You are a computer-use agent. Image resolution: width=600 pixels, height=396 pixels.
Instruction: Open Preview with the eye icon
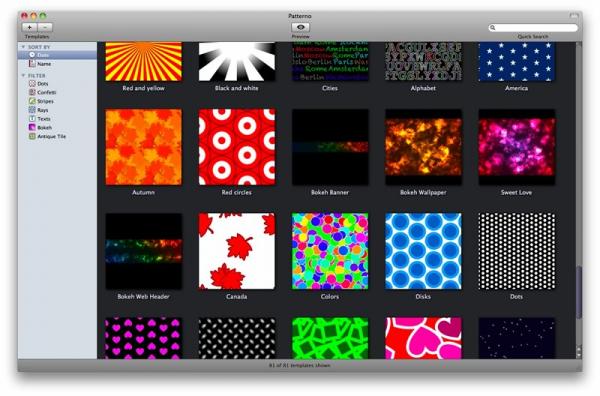click(x=300, y=27)
